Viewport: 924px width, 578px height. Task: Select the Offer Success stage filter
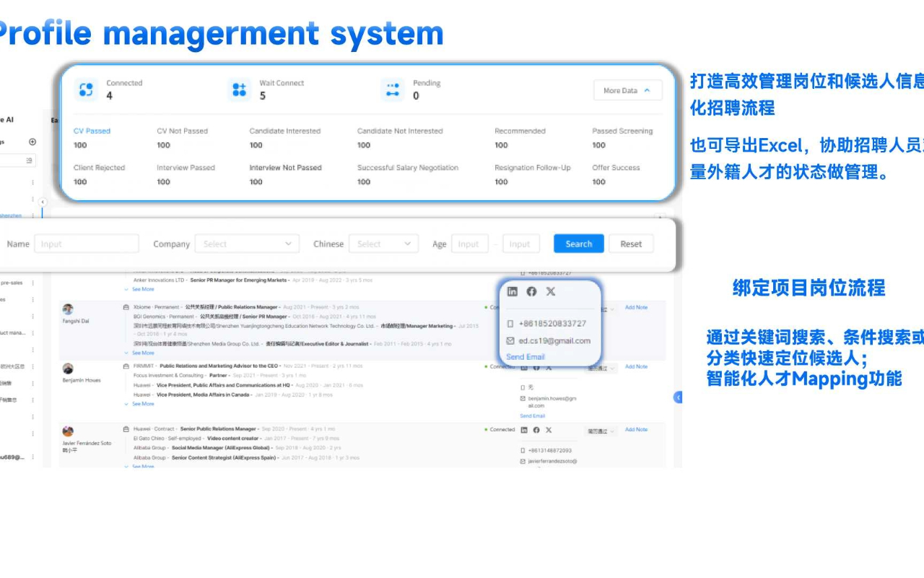(616, 168)
